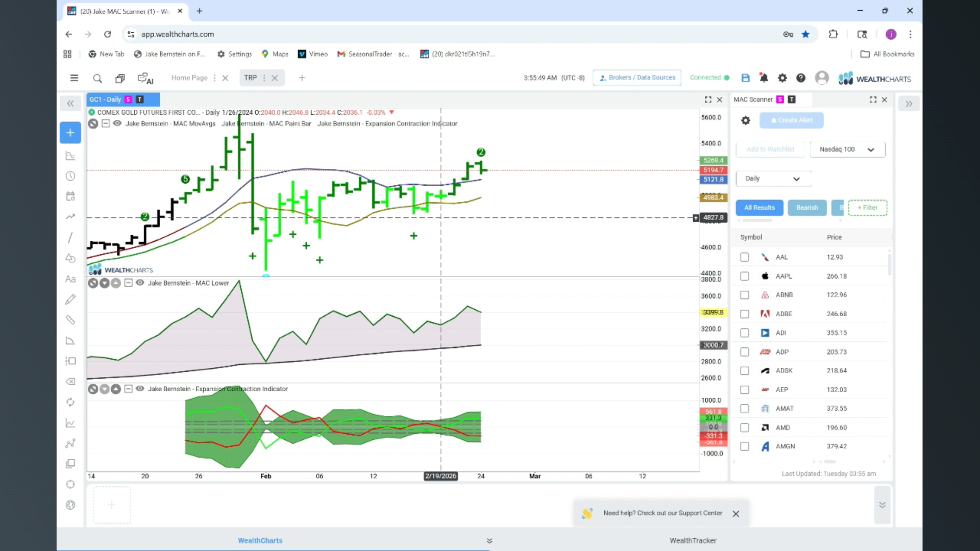
Task: Click the search magnifier icon
Action: pos(97,79)
